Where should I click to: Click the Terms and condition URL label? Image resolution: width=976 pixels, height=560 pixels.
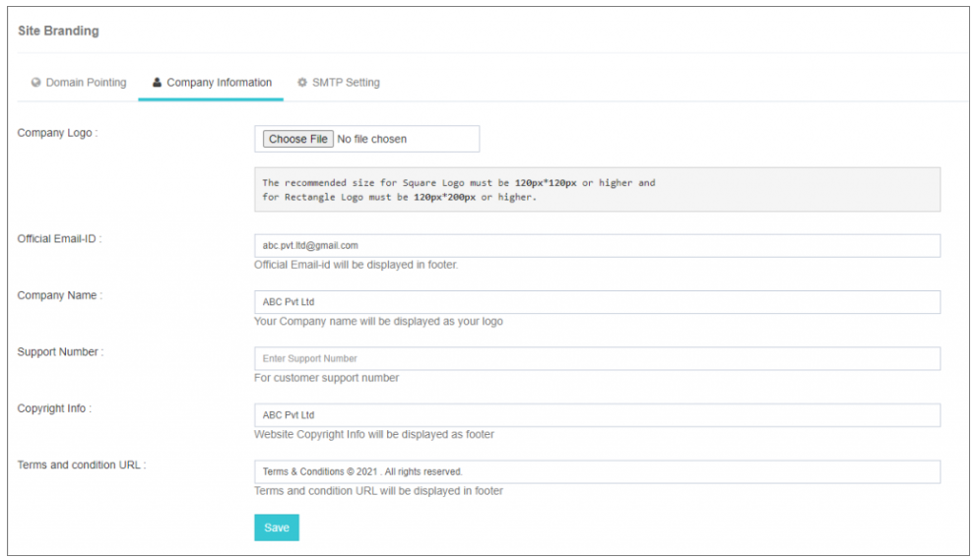(x=82, y=465)
